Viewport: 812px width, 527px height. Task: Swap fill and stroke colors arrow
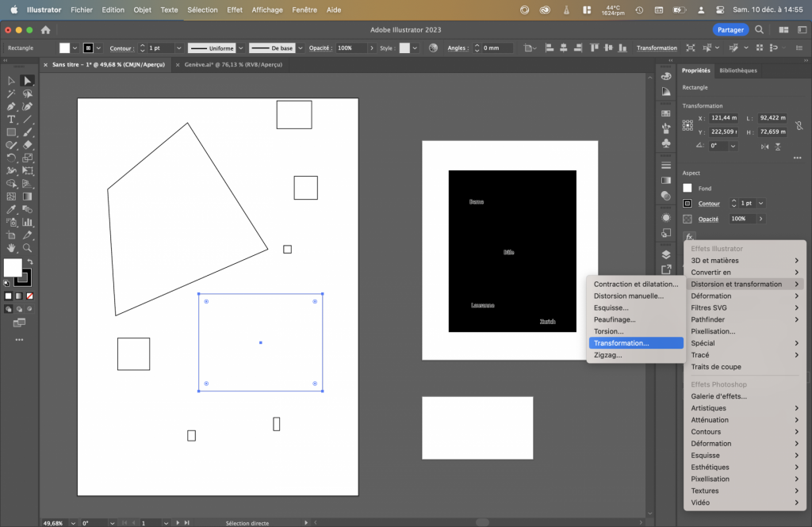click(x=30, y=262)
